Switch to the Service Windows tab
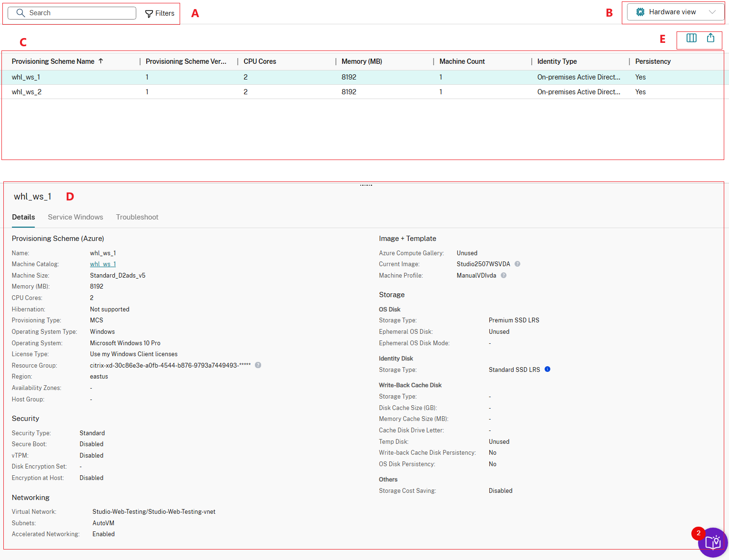Screen dimensions: 729x560 (x=75, y=217)
